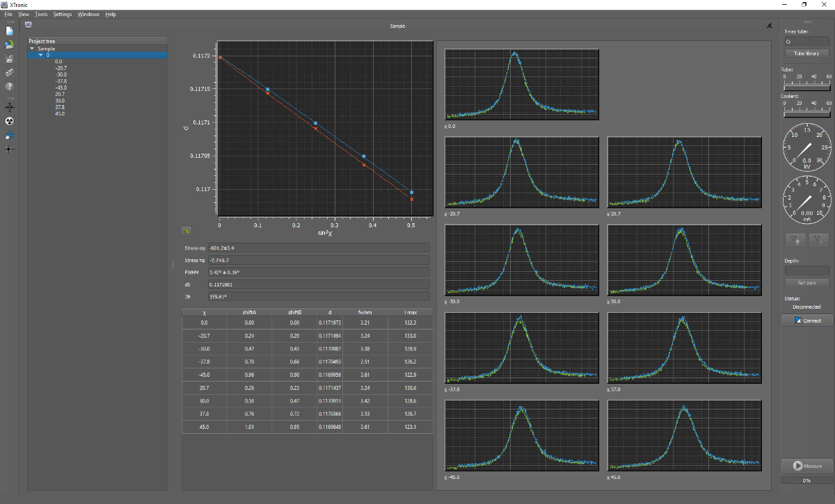
Task: Click the small green icon below the plot
Action: (x=186, y=231)
